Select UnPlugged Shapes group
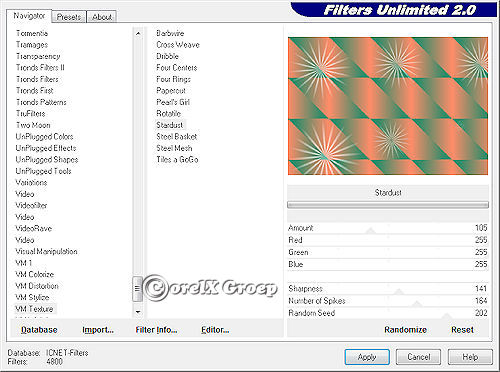The width and height of the screenshot is (500, 372). coord(47,160)
